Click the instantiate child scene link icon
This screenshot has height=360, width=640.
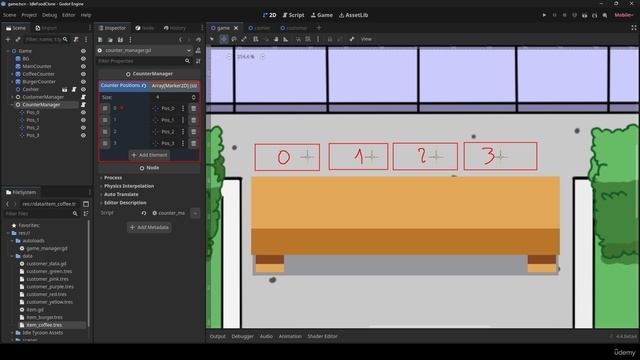point(18,40)
